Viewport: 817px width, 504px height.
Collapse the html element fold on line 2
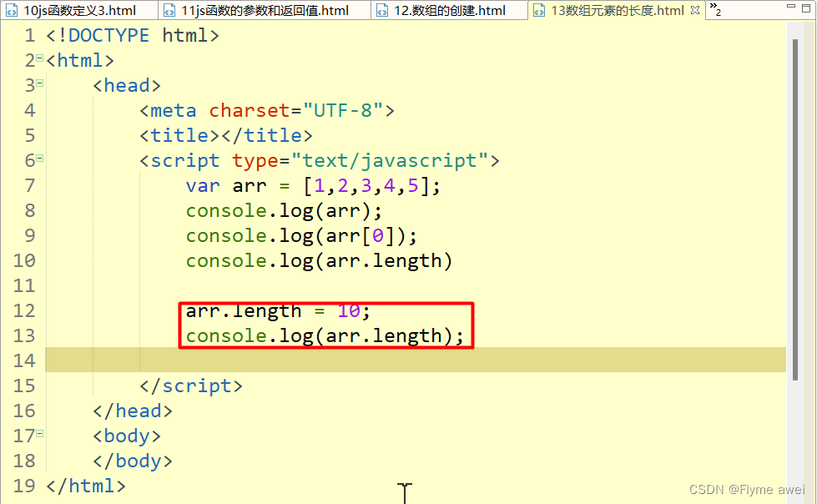[x=39, y=58]
